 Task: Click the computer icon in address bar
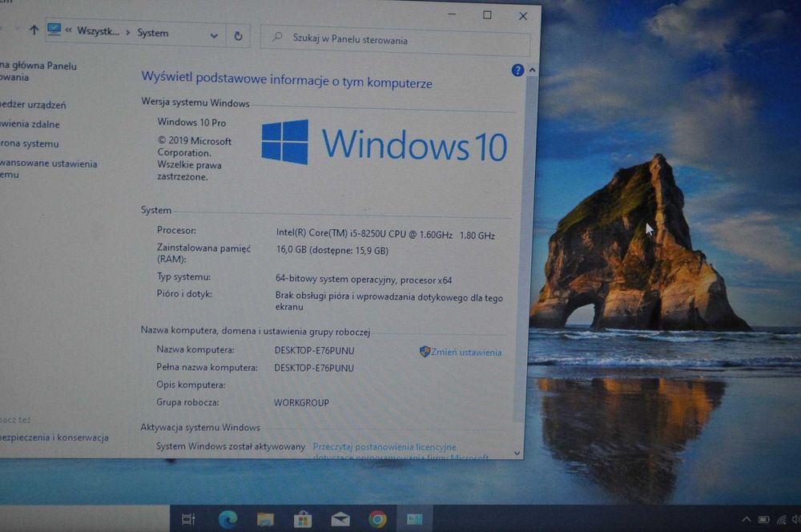click(54, 29)
